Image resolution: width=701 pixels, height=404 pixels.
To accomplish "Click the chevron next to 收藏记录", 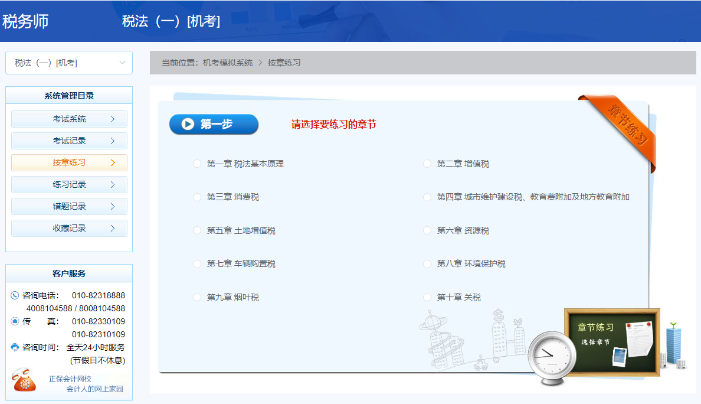I will [113, 228].
